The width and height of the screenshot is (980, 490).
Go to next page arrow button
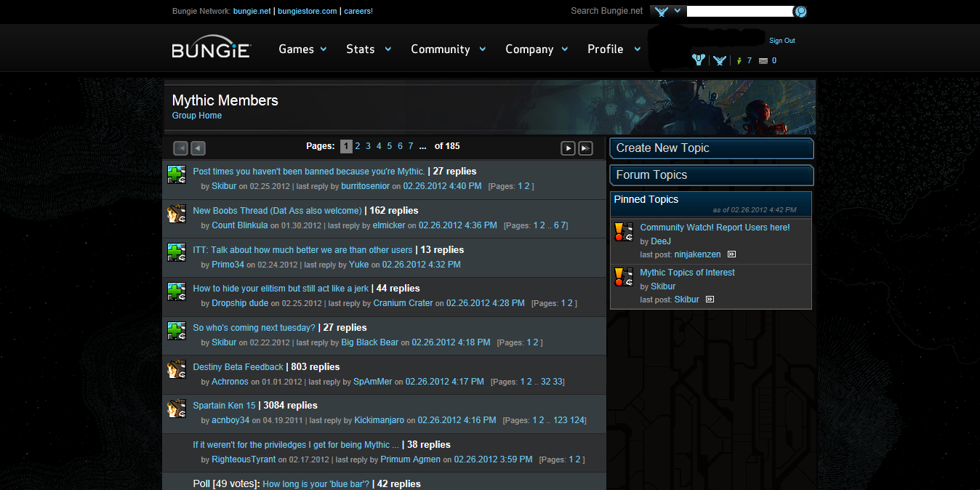tap(569, 148)
